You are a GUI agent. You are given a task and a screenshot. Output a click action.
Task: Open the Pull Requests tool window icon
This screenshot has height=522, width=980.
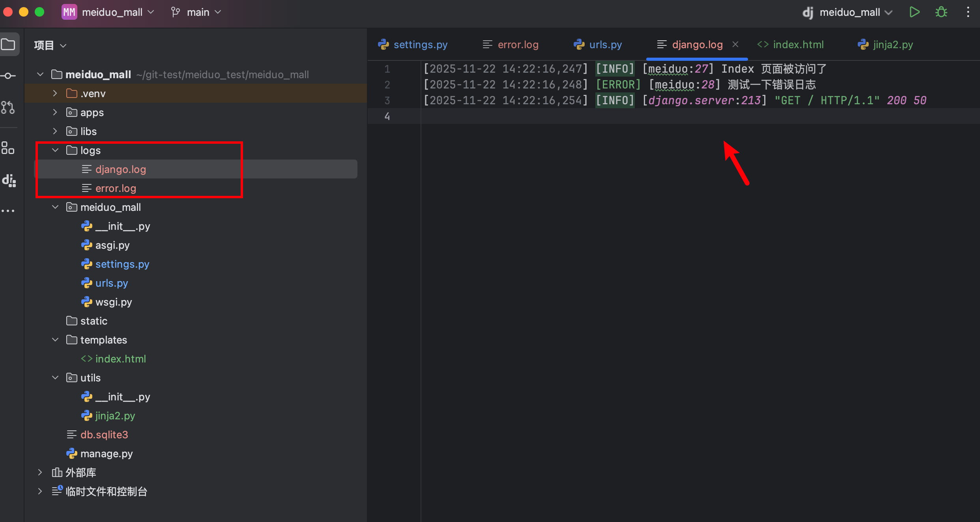point(9,107)
